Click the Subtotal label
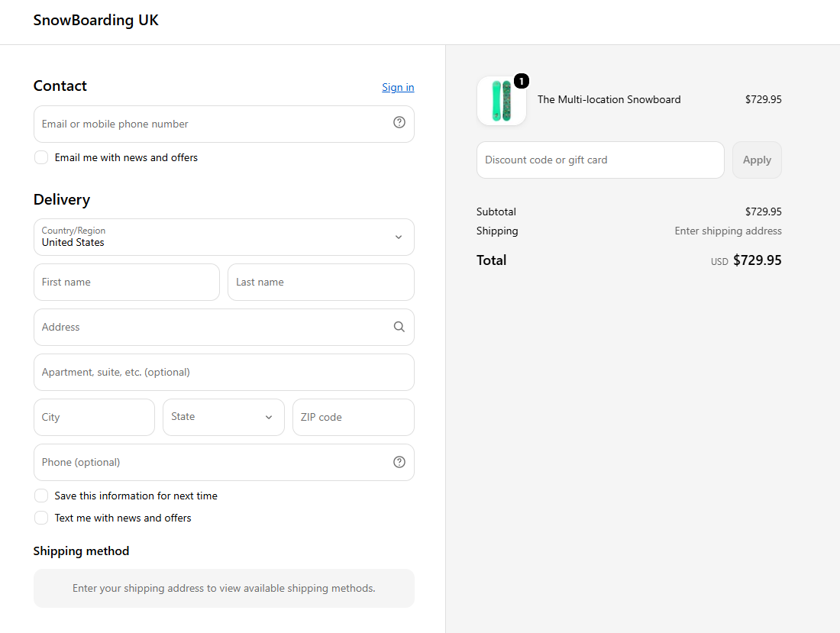Screen dimensions: 840x633 tap(496, 212)
